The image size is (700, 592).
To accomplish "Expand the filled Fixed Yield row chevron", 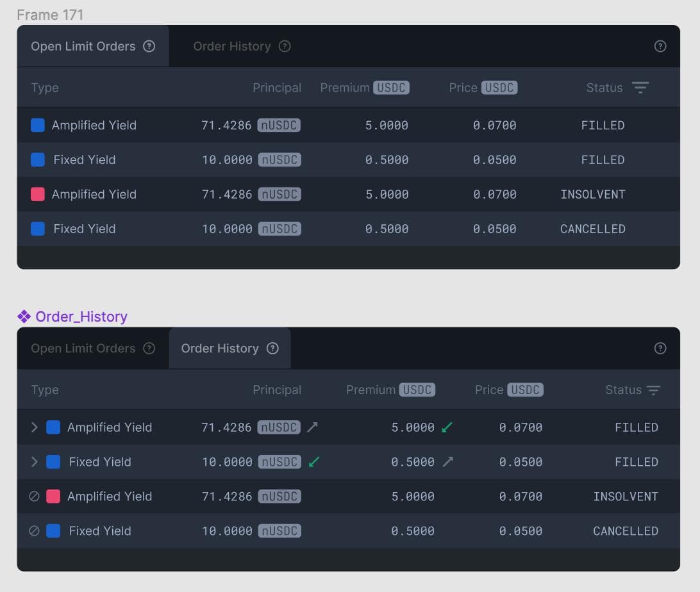I will coord(35,462).
